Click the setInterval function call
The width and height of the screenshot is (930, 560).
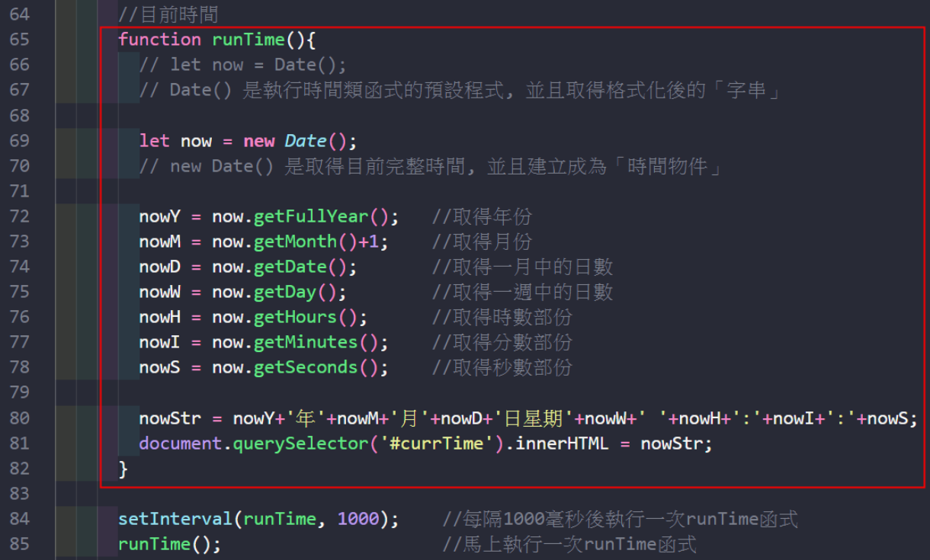pyautogui.click(x=175, y=519)
